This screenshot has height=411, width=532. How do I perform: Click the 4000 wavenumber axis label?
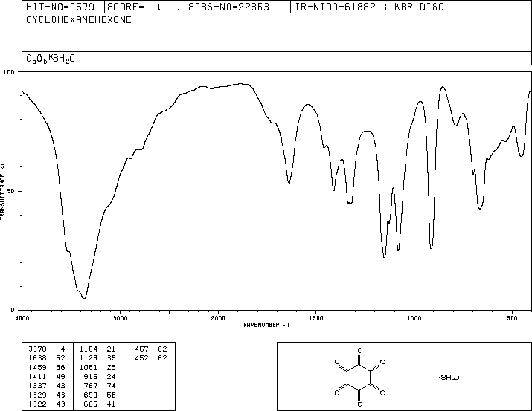coord(22,318)
